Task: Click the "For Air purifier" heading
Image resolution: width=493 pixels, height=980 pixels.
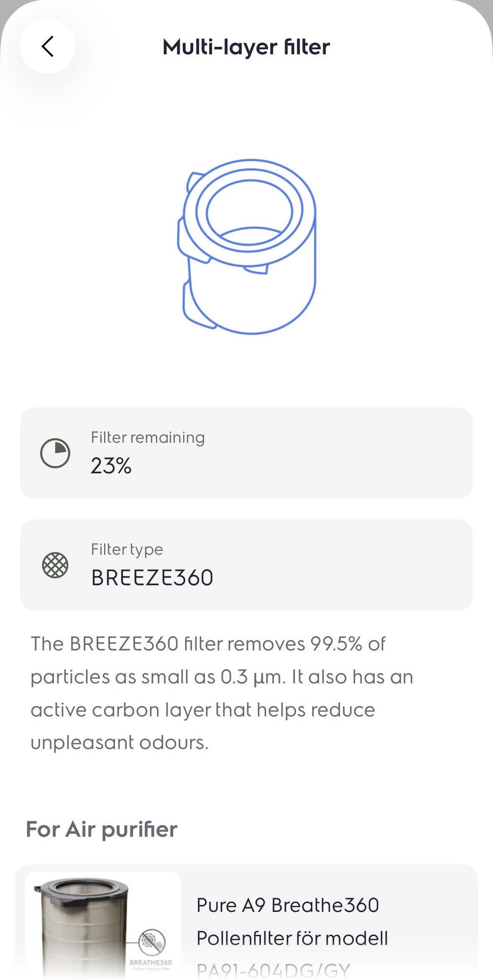Action: point(102,830)
